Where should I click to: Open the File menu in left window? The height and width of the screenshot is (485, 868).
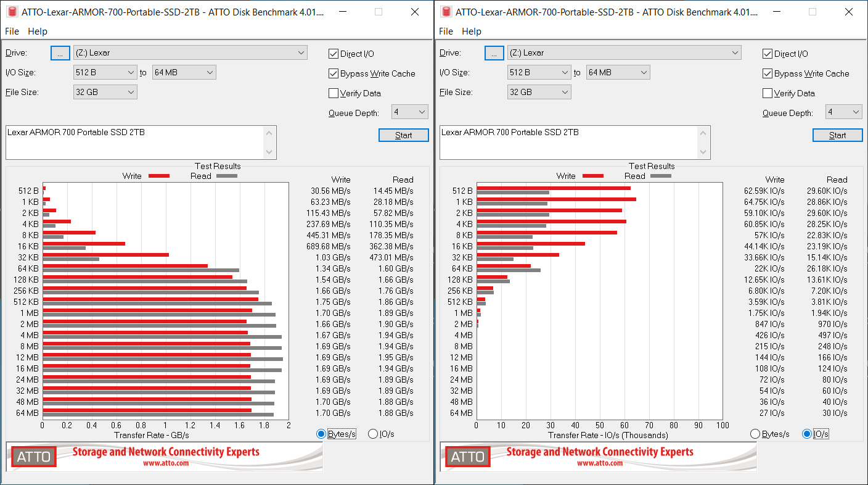click(12, 31)
